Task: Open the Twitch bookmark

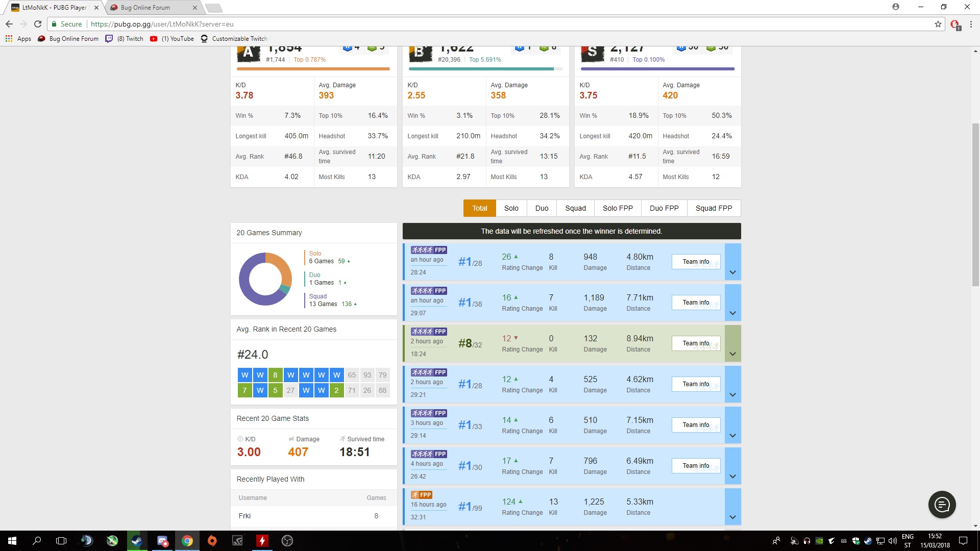Action: (x=125, y=39)
